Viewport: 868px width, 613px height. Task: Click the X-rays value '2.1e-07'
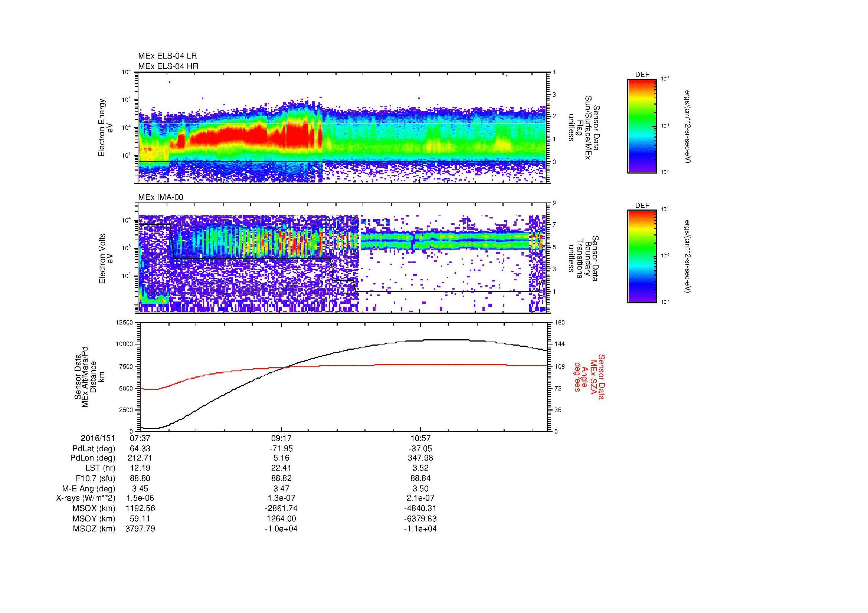click(420, 498)
